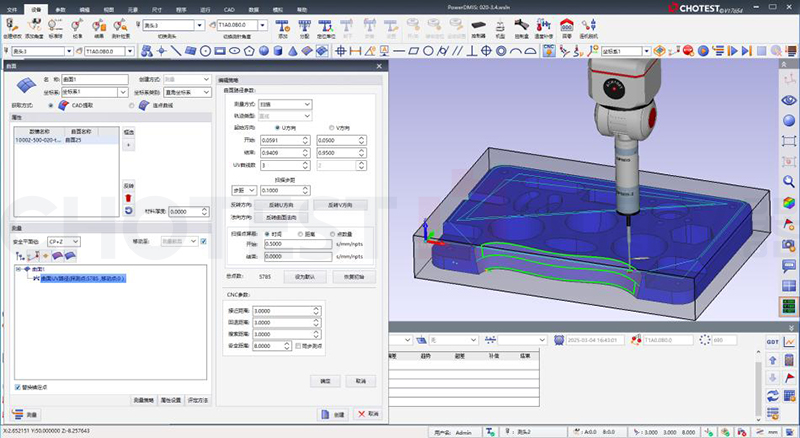Open the 视图 menu tab

pyautogui.click(x=109, y=9)
